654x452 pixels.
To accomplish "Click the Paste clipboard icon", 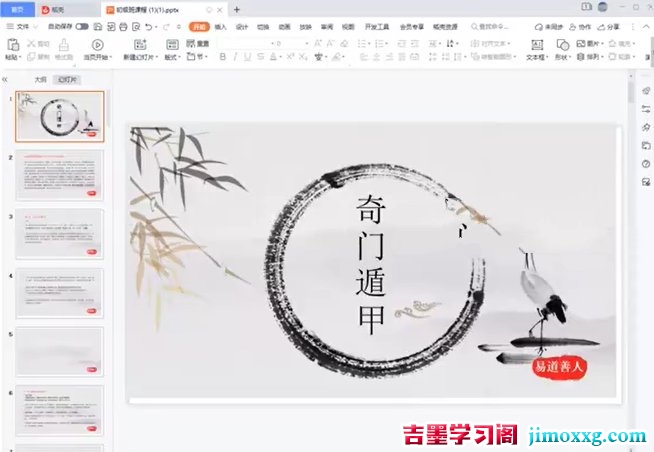I will [x=13, y=45].
